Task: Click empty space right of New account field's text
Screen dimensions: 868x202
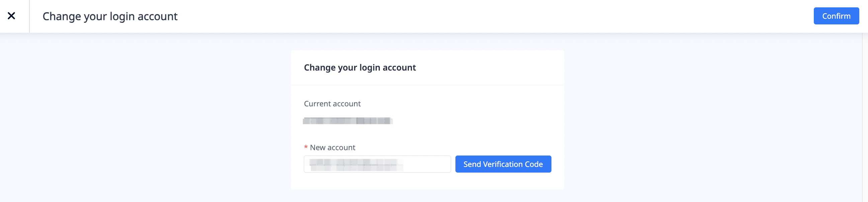Action: point(428,164)
